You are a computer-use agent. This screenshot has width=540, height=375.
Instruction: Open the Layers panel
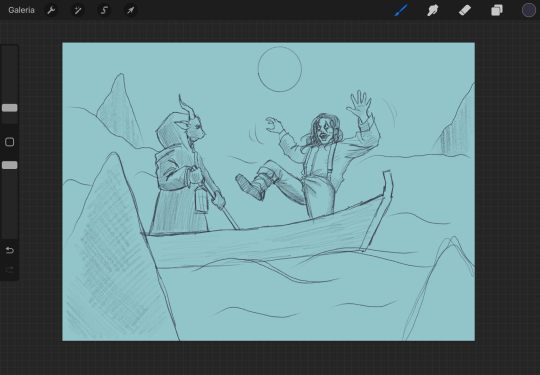point(497,10)
